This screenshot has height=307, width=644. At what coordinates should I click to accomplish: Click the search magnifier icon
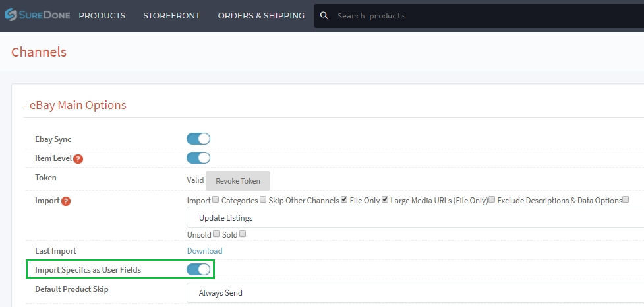(324, 16)
